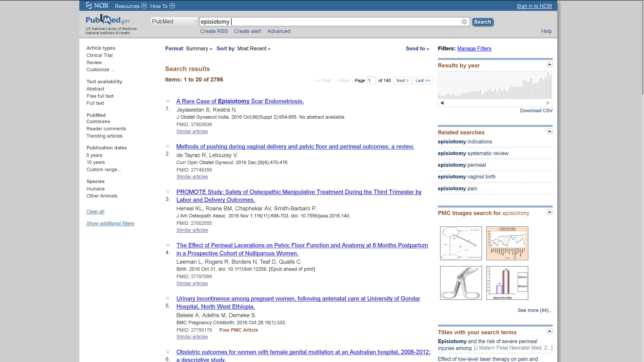Viewport: 644px width, 362px height.
Task: Collapse the Titles with your search terms panel
Action: (549, 331)
